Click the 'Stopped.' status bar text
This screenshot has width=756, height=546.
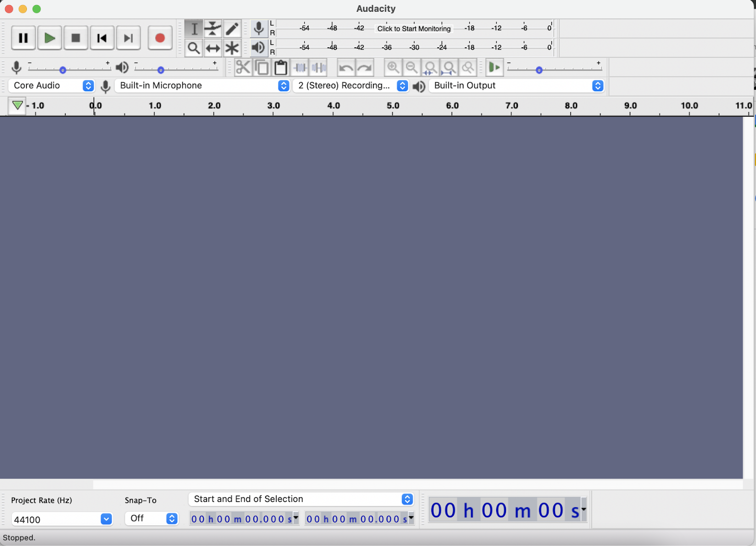point(19,538)
